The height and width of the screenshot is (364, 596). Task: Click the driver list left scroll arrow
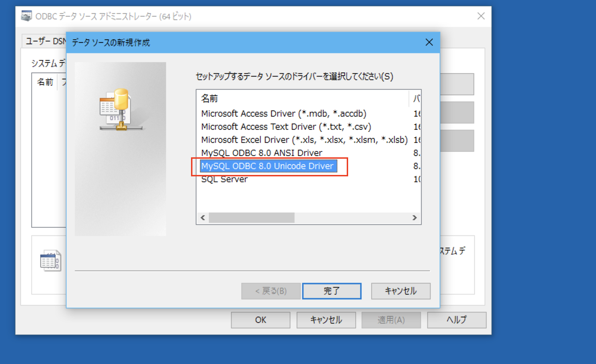(x=203, y=218)
